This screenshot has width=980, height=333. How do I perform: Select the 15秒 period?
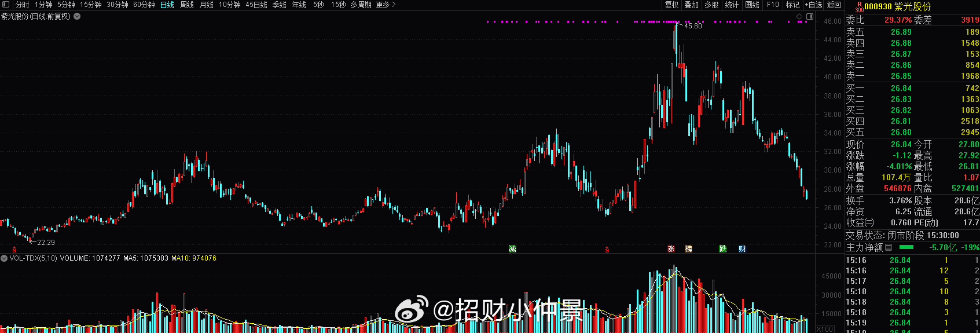click(339, 5)
